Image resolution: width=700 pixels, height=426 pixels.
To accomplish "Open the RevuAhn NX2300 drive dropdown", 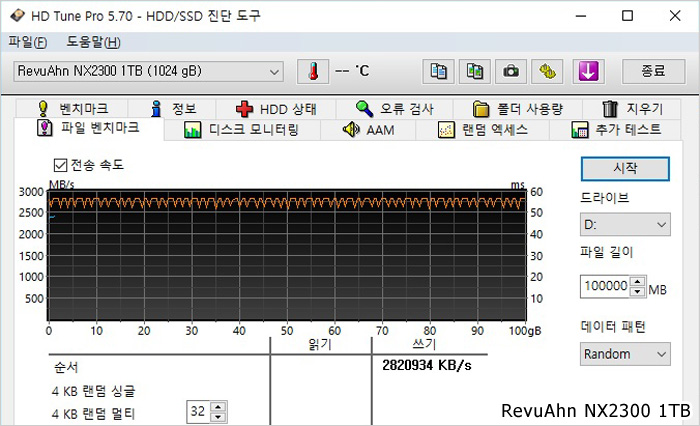I will [x=148, y=71].
